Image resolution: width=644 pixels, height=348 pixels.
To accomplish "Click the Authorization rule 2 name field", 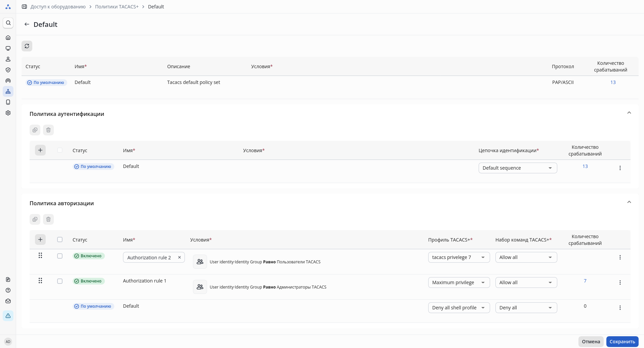I will pyautogui.click(x=149, y=258).
